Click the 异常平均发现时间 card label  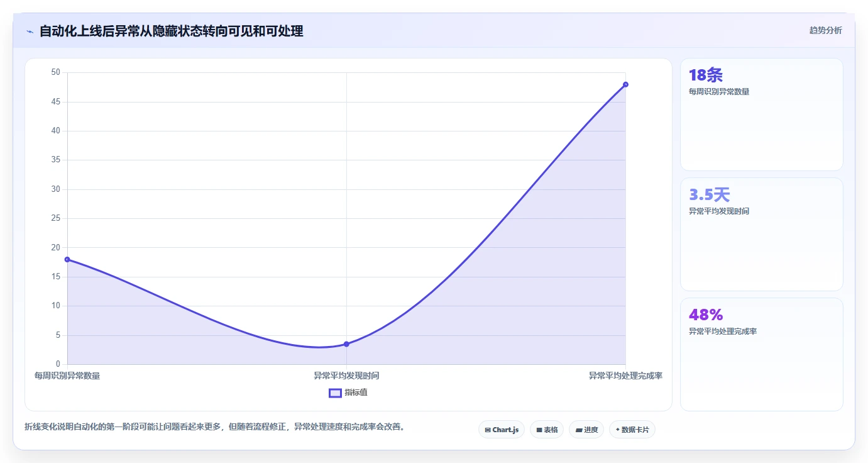(x=719, y=211)
